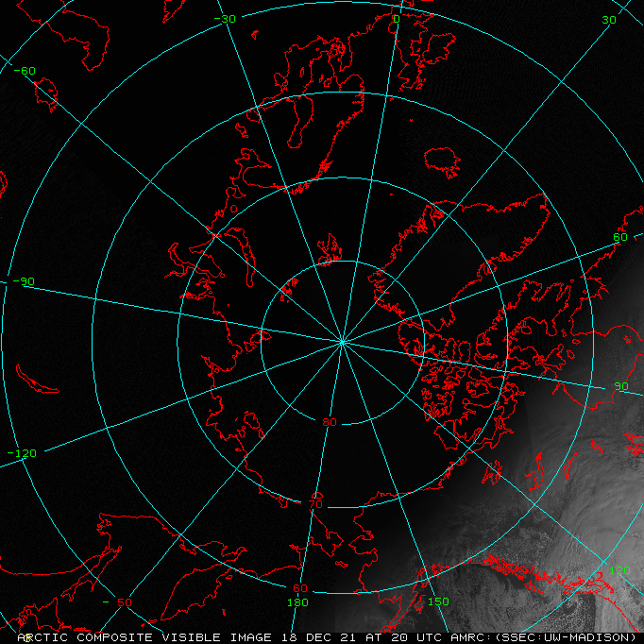Click the 150 longitude label
Screen dimensions: 644x644
point(438,602)
